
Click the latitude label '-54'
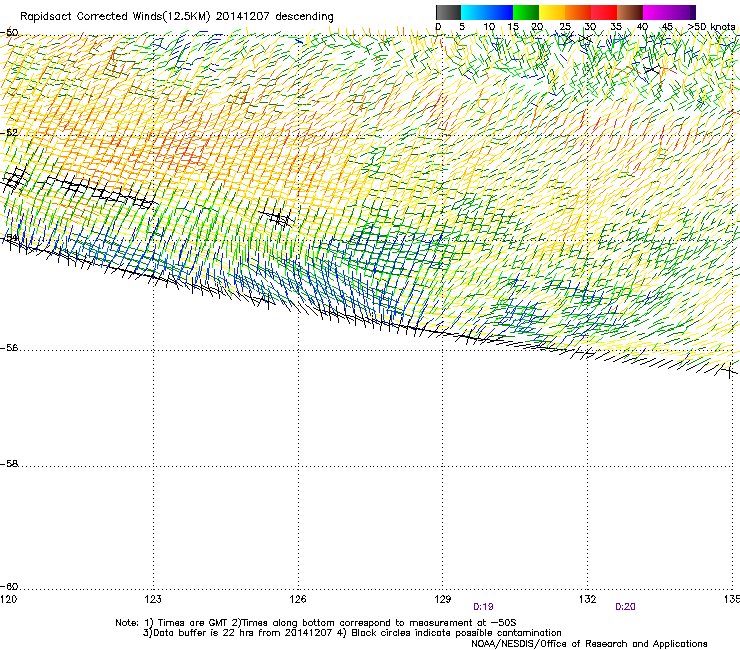tap(9, 237)
